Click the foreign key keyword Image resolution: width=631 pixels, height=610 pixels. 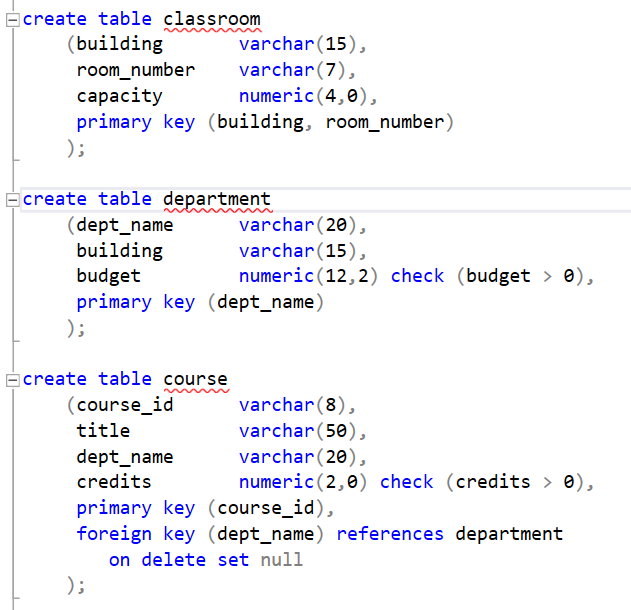tap(136, 534)
